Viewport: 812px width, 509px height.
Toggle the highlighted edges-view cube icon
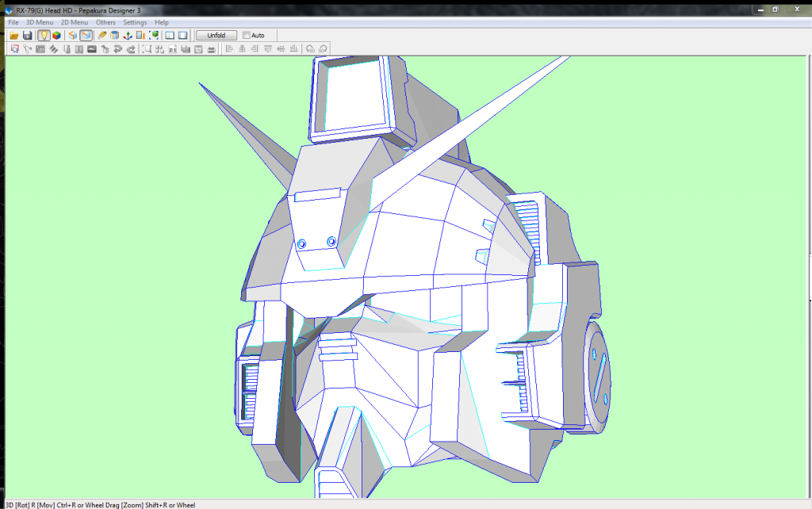(86, 35)
